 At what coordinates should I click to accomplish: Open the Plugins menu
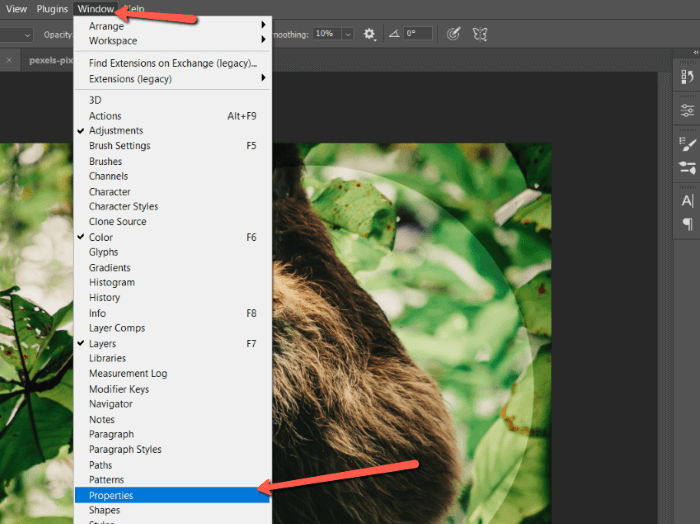[x=52, y=8]
